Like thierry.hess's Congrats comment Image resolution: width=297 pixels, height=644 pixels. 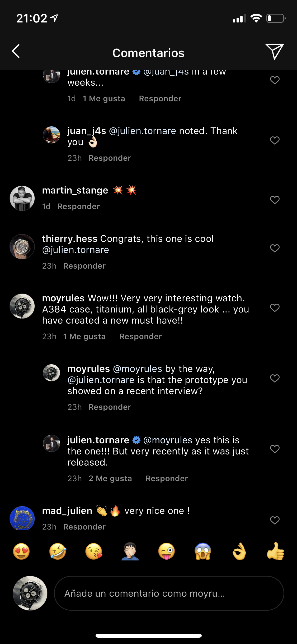tap(275, 248)
